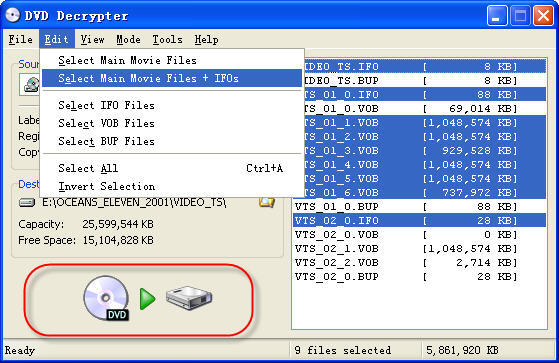Select the VTS_01_0.BUP file row
Image resolution: width=559 pixels, height=363 pixels.
coord(419,206)
